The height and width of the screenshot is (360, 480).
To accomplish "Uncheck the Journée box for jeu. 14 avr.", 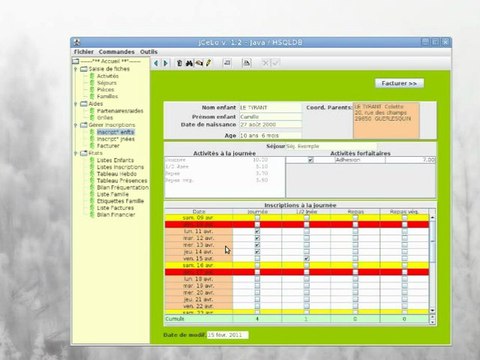I will coord(257,252).
